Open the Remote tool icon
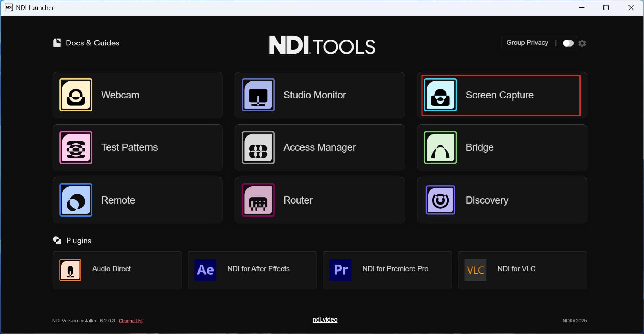The width and height of the screenshot is (644, 334). pos(76,200)
